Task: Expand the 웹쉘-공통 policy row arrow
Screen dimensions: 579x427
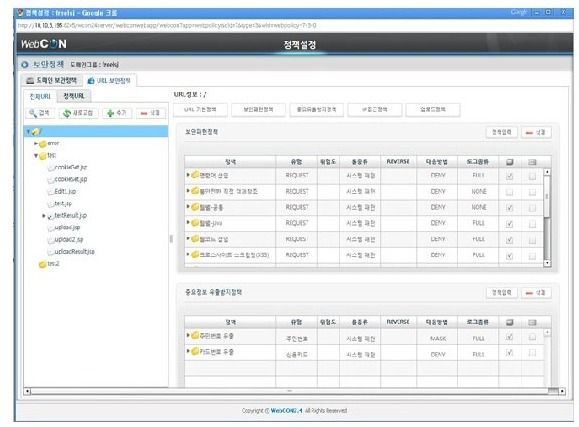Action: pyautogui.click(x=188, y=206)
